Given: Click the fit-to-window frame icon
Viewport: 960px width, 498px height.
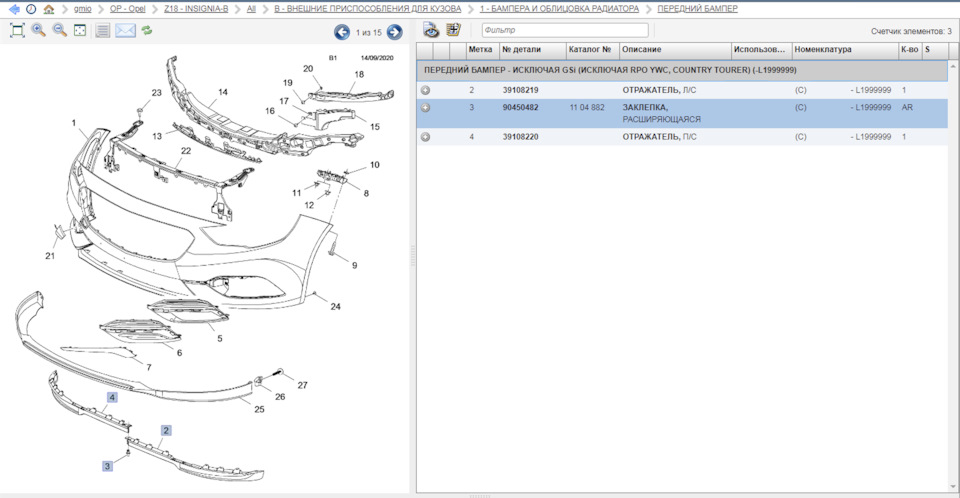Looking at the screenshot, I should pyautogui.click(x=80, y=31).
